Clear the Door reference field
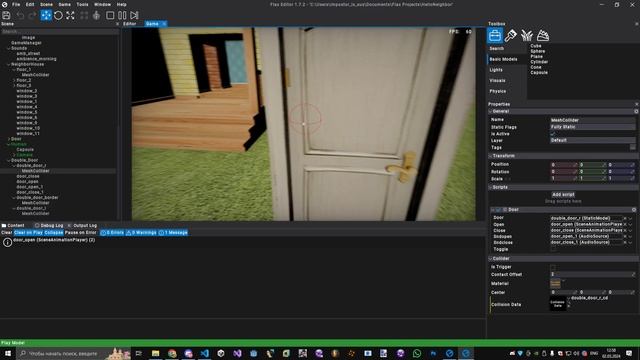Viewport: 640px width, 360px height. point(625,218)
